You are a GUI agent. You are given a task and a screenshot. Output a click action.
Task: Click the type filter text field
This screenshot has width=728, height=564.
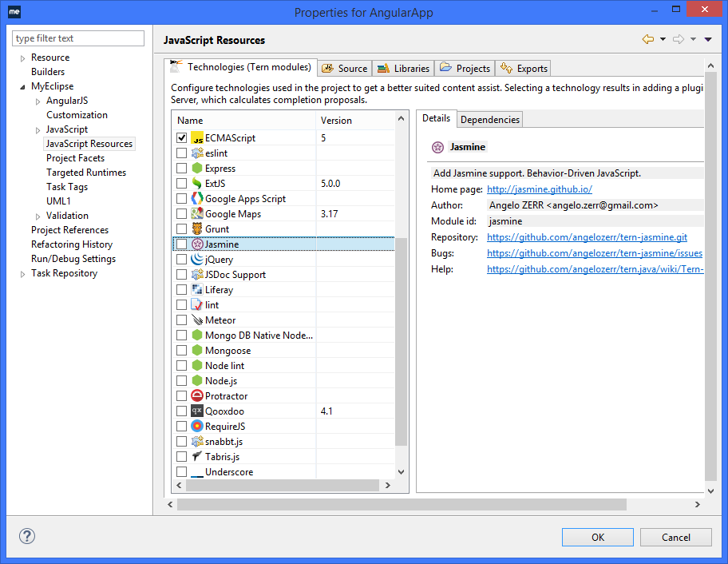78,38
